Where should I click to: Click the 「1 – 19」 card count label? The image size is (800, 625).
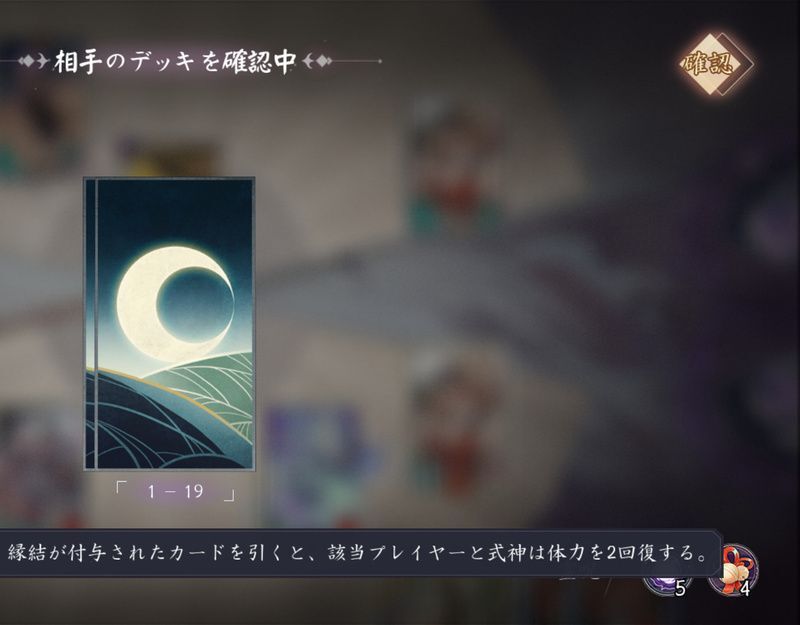point(175,492)
